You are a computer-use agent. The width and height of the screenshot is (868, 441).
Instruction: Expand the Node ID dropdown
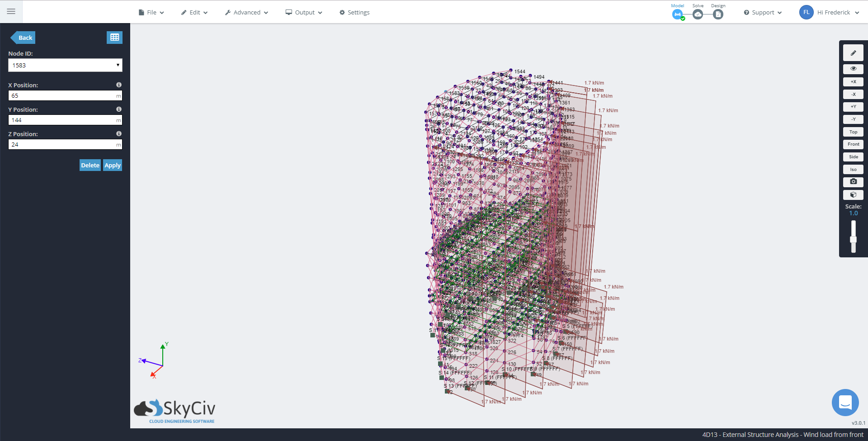click(x=65, y=65)
